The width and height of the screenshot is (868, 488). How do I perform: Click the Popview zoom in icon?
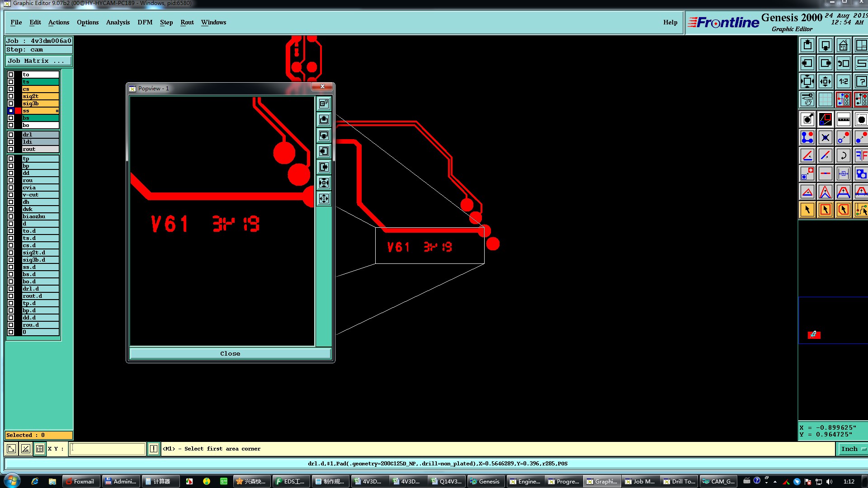pyautogui.click(x=324, y=183)
